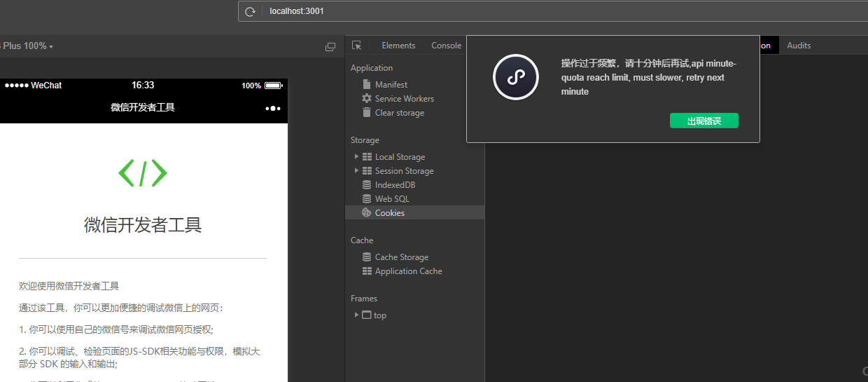Expand the Local Storage tree arrow
The image size is (868, 382).
356,156
